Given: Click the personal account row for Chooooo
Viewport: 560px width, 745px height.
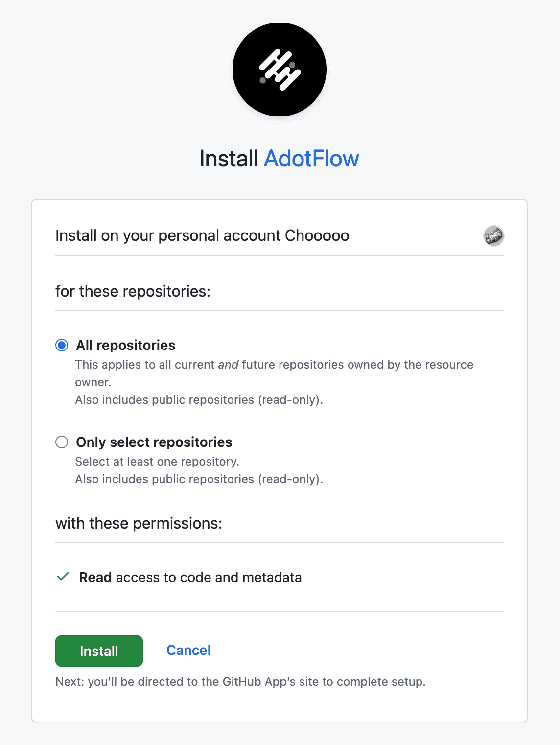Looking at the screenshot, I should pyautogui.click(x=202, y=235).
